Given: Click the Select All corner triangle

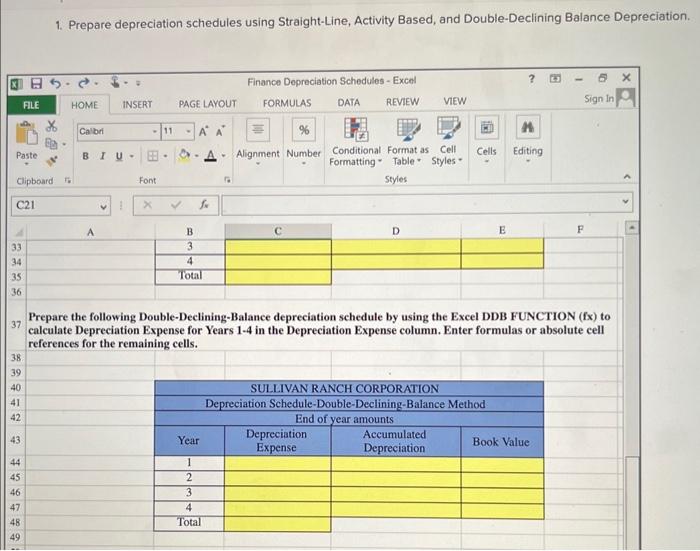Looking at the screenshot, I should pyautogui.click(x=19, y=232).
